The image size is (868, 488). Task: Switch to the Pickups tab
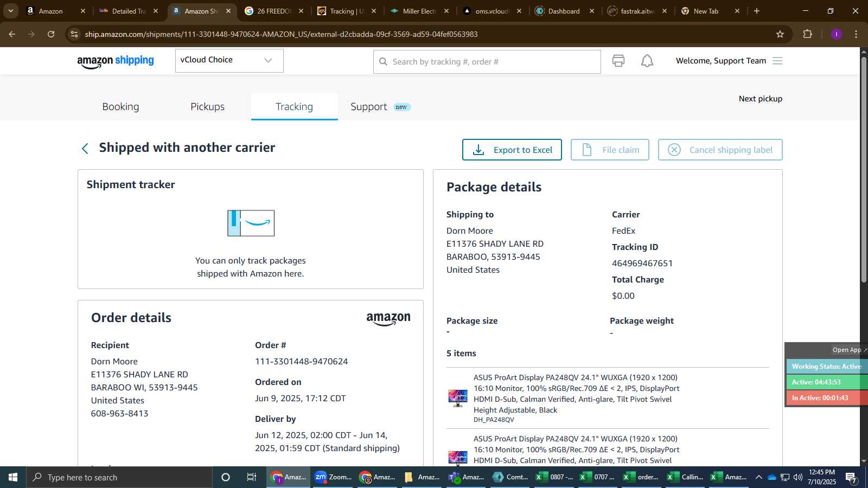click(207, 106)
